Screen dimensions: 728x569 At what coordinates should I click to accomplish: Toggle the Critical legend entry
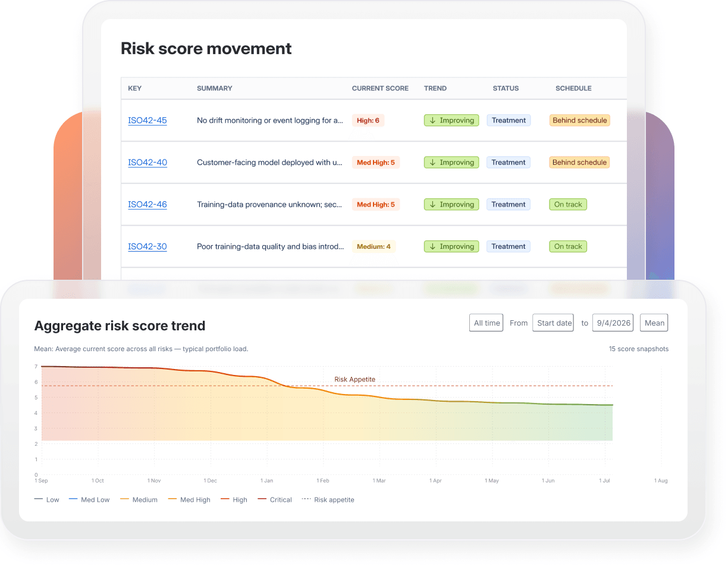pos(275,500)
